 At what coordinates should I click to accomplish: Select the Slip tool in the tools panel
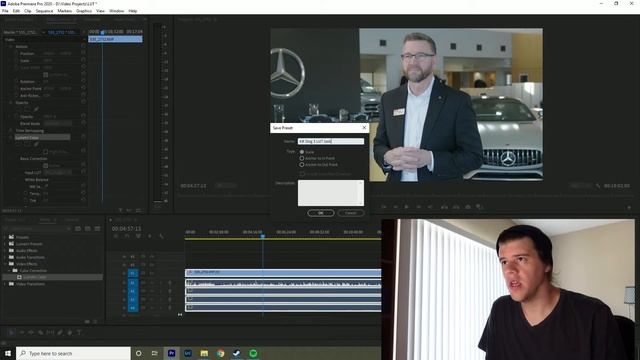pos(50,332)
